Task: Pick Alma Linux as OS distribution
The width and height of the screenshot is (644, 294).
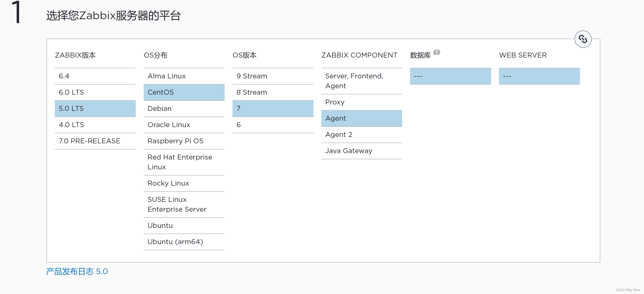Action: (x=184, y=76)
